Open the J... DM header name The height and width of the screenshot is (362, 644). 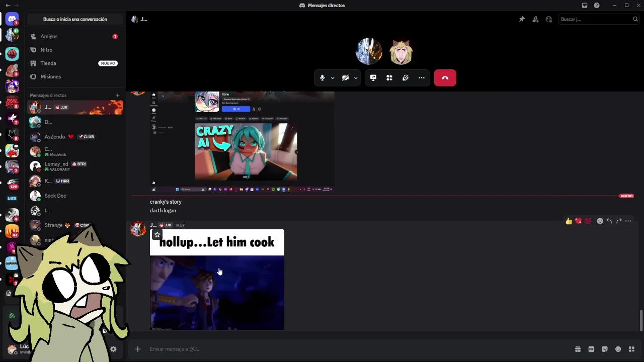pos(143,19)
